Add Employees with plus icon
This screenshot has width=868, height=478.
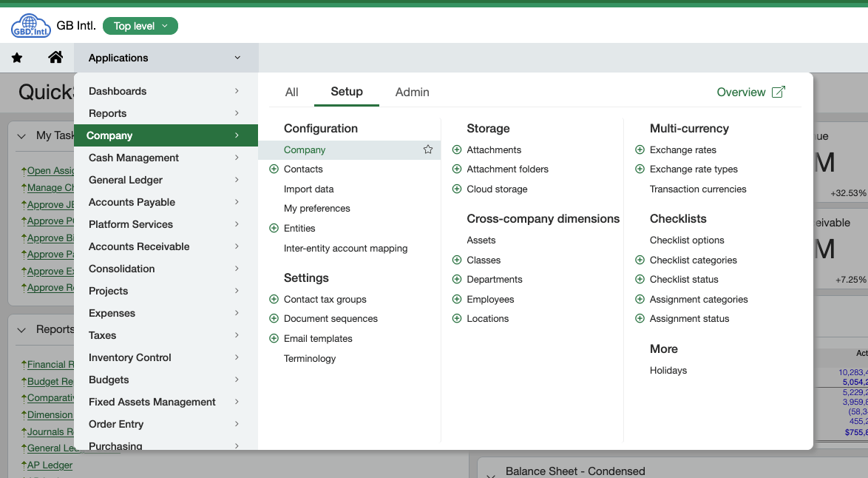coord(457,299)
